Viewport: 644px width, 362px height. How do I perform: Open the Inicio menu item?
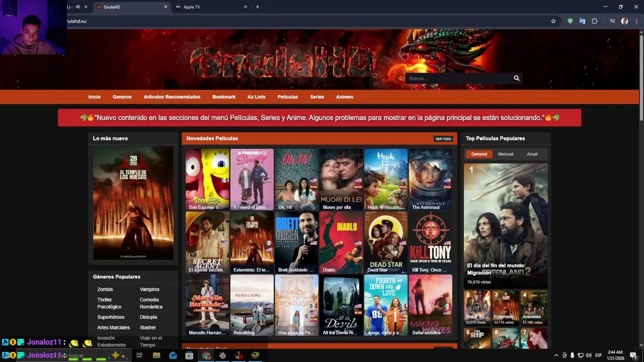[95, 97]
